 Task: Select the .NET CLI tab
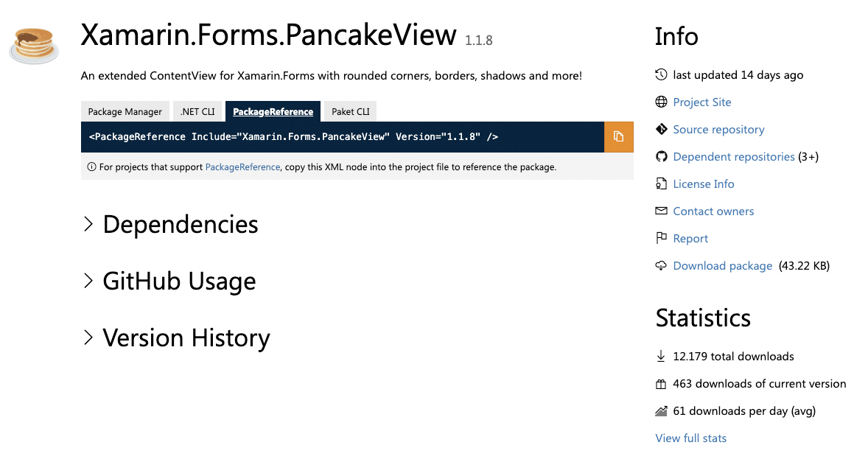pos(197,112)
